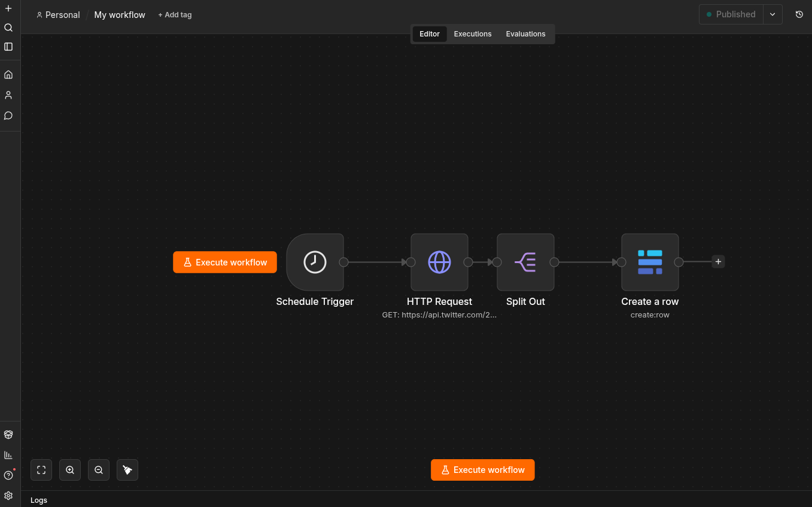Click the Schedule Trigger output connector

343,262
